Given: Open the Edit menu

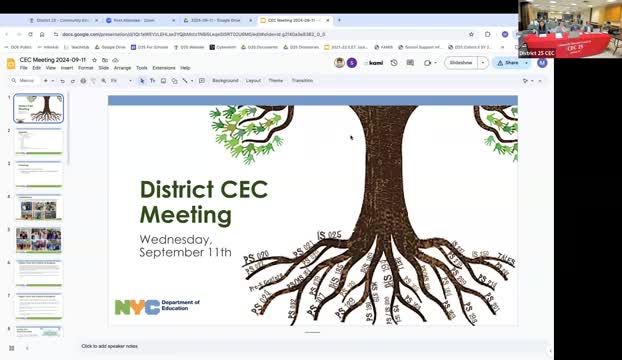Looking at the screenshot, I should pos(36,68).
